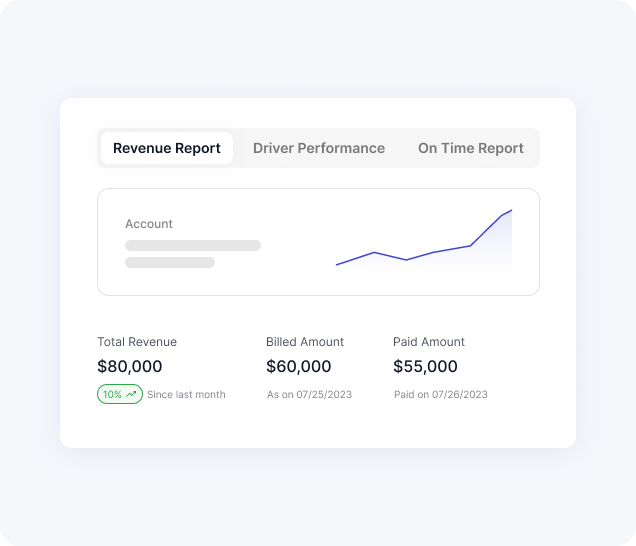
Task: Click the $55,000 paid amount value
Action: click(426, 367)
